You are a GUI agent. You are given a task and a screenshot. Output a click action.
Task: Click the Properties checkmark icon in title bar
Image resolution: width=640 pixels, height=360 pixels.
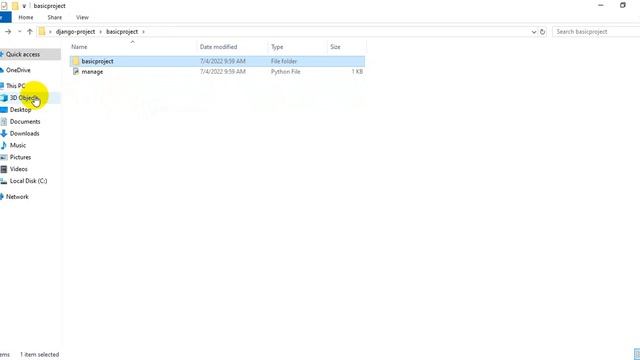tap(4, 6)
